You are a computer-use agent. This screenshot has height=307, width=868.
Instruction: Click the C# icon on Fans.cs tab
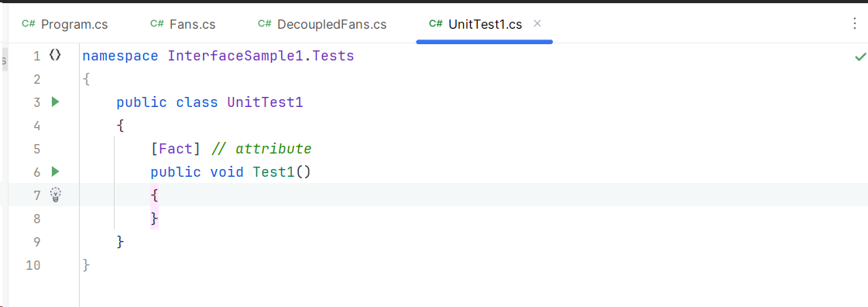(157, 24)
